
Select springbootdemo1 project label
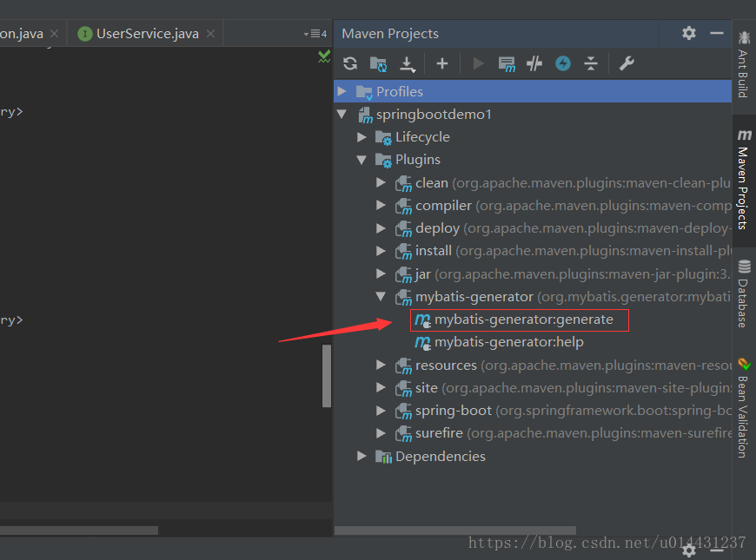tap(434, 115)
